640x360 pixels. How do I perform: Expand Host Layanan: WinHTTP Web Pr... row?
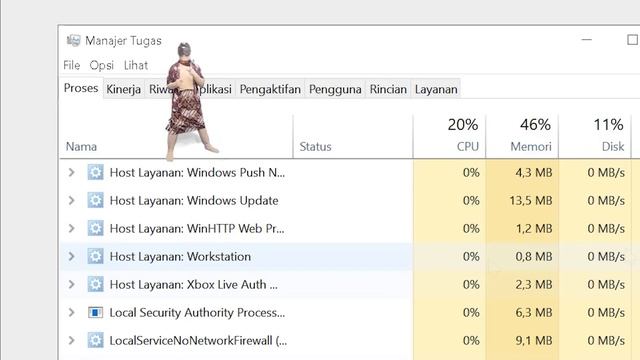(71, 228)
